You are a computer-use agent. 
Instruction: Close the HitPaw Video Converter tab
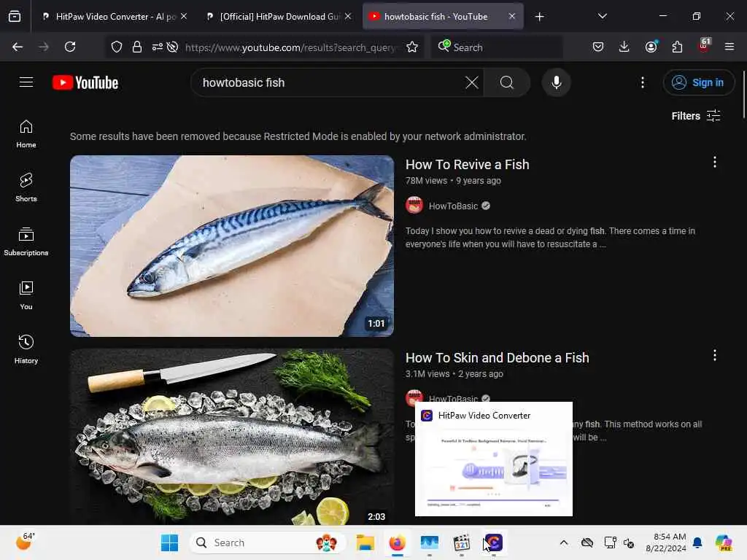[x=184, y=16]
